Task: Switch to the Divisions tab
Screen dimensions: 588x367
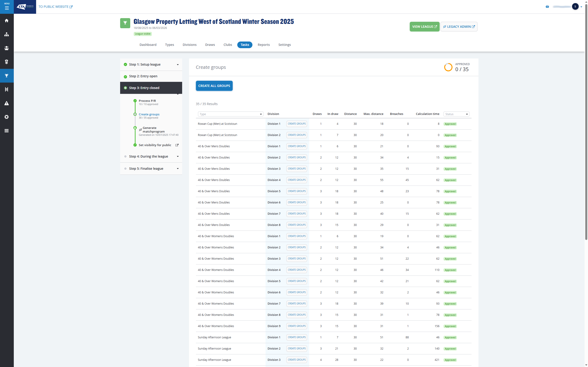Action: click(189, 45)
